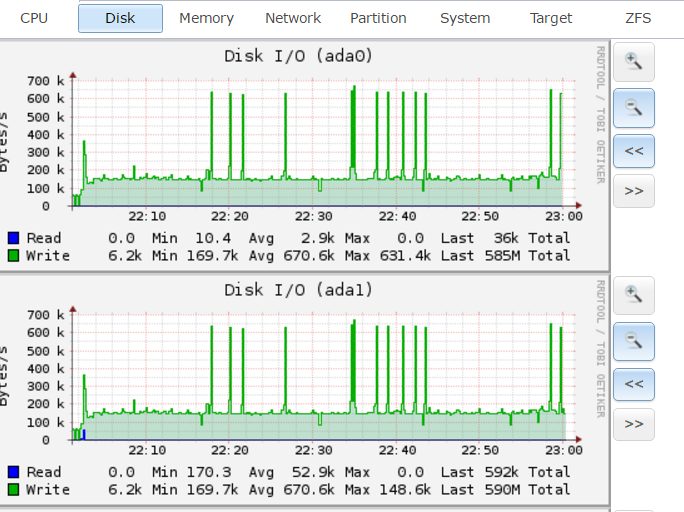
Task: Zoom in on ada1 disk graph
Action: tap(634, 295)
